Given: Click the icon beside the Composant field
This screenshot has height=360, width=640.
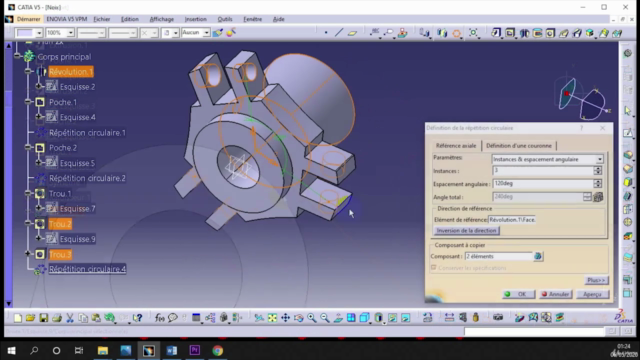Looking at the screenshot, I should click(x=538, y=256).
